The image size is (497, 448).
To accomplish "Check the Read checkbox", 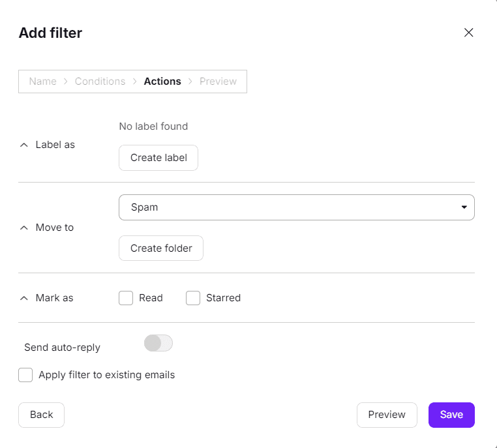I will tap(126, 298).
